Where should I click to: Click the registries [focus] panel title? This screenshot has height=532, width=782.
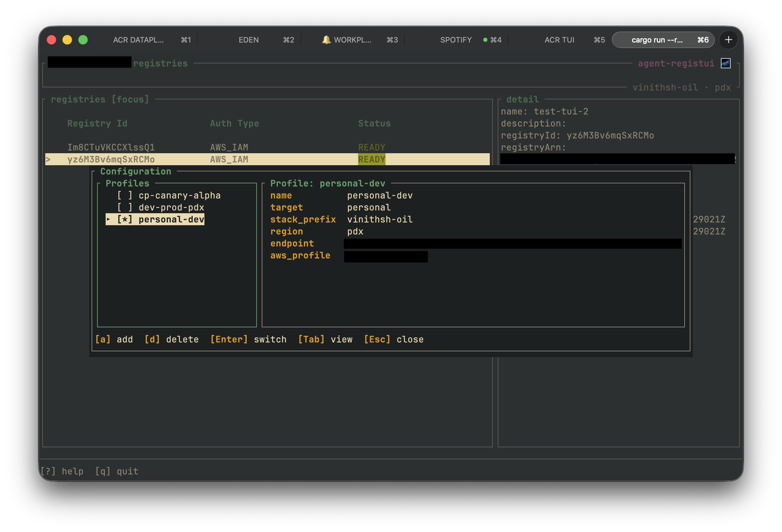100,99
